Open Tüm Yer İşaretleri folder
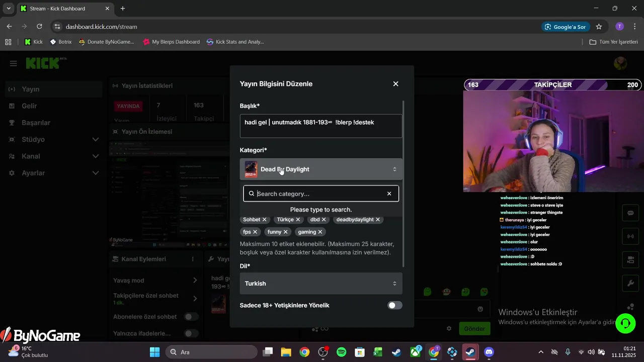The image size is (644, 362). point(613,42)
